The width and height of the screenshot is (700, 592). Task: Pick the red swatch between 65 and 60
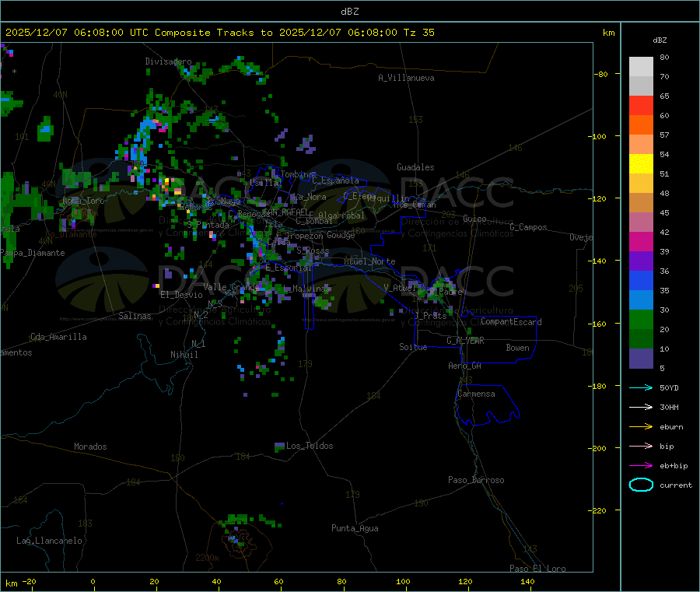coord(641,105)
